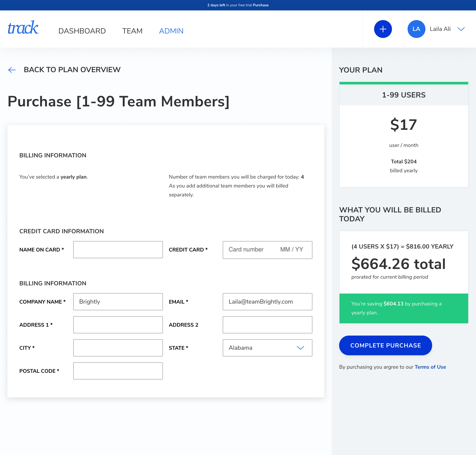Click COMPLETE PURCHASE button
This screenshot has height=455, width=476.
385,345
